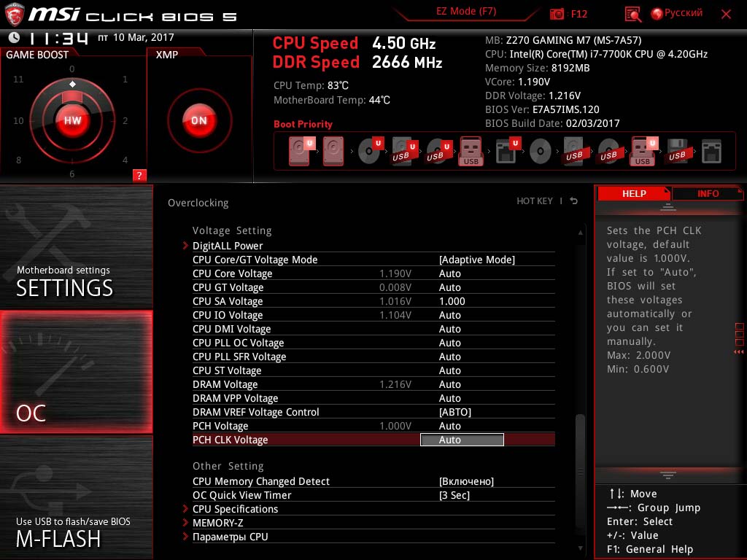Select the CD boot icon with UEFI badge
Viewport: 747px width, 560px height.
[371, 150]
